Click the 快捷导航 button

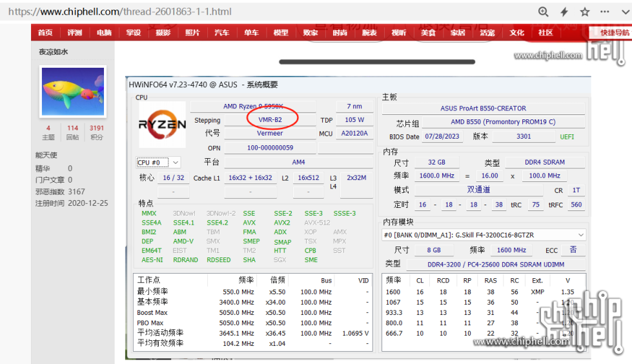pyautogui.click(x=612, y=33)
